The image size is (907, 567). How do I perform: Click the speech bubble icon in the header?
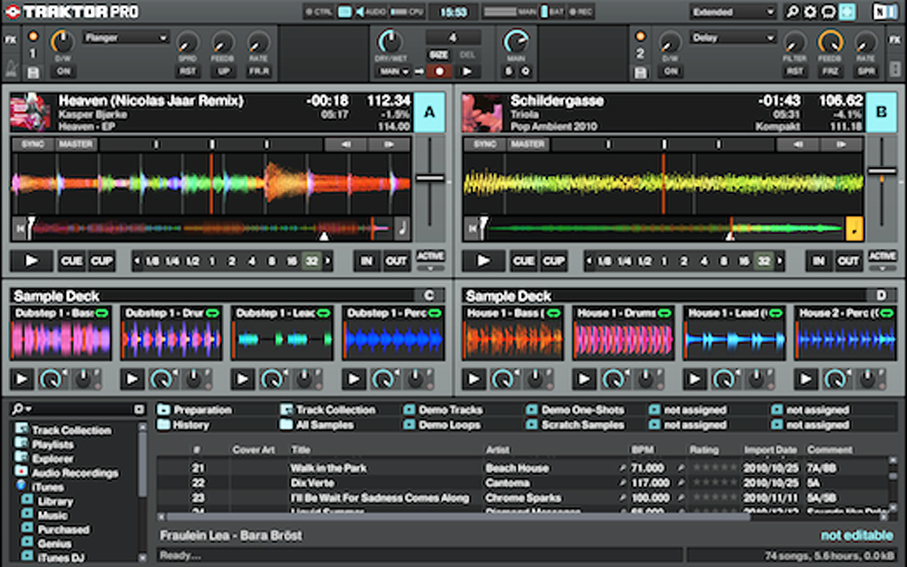click(828, 12)
